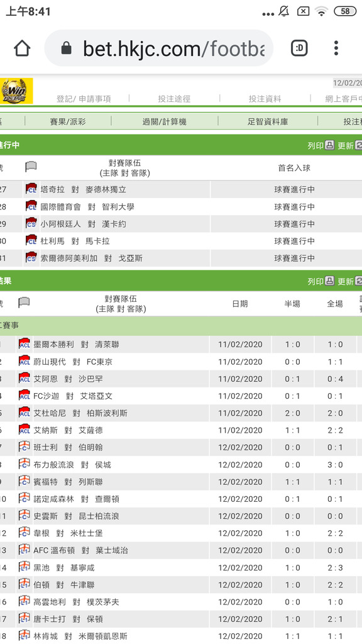362x644 pixels.
Task: Click the L1 flag for 唐卡士打
Action: (x=25, y=618)
